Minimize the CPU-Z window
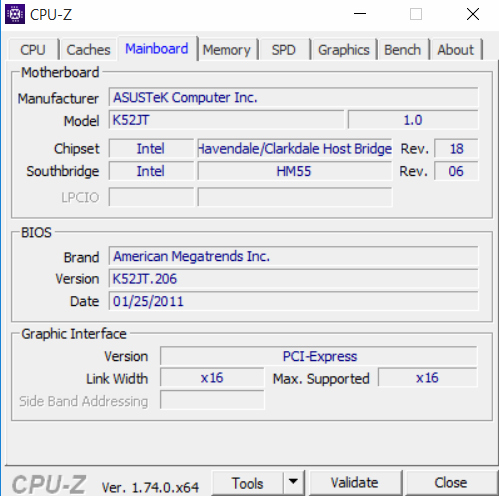 pos(360,14)
